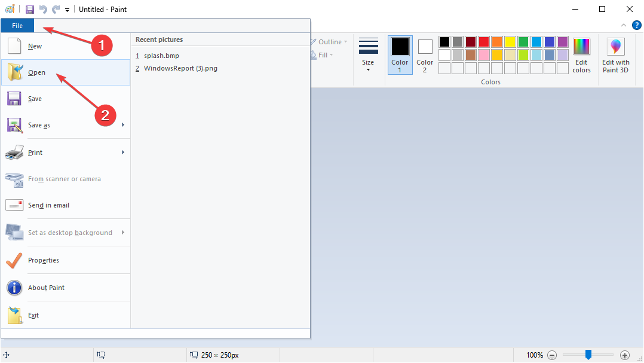
Task: Choose Exit from the File menu
Action: pyautogui.click(x=66, y=315)
